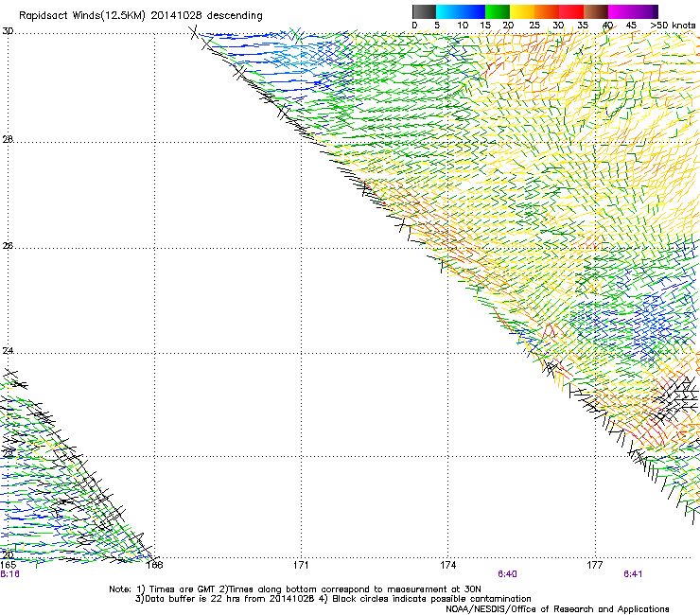Pick the yellow 20-25 knots legend color

(x=522, y=11)
